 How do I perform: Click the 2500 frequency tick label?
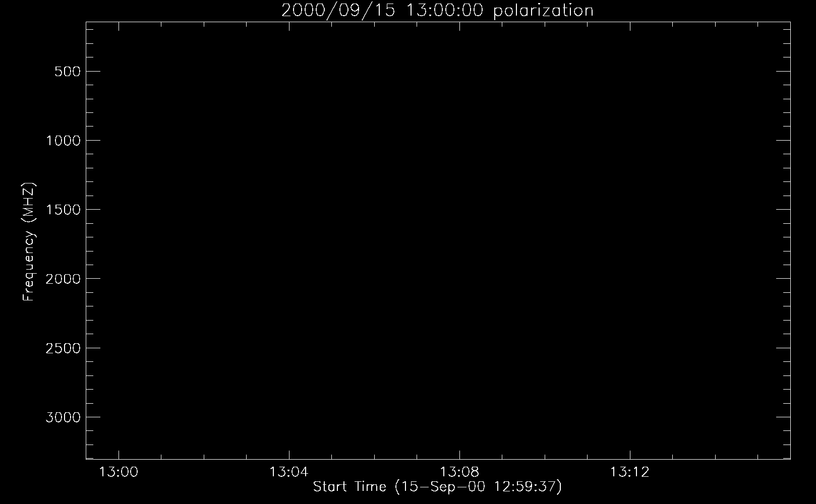tap(64, 348)
